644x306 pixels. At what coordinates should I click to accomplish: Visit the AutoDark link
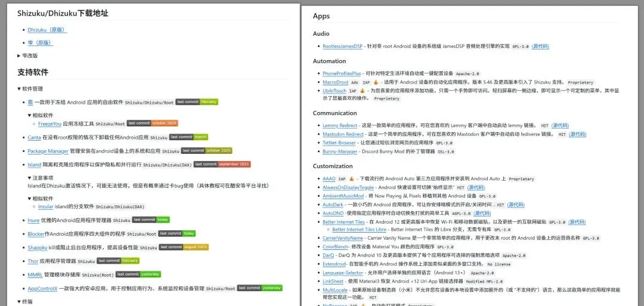point(333,205)
